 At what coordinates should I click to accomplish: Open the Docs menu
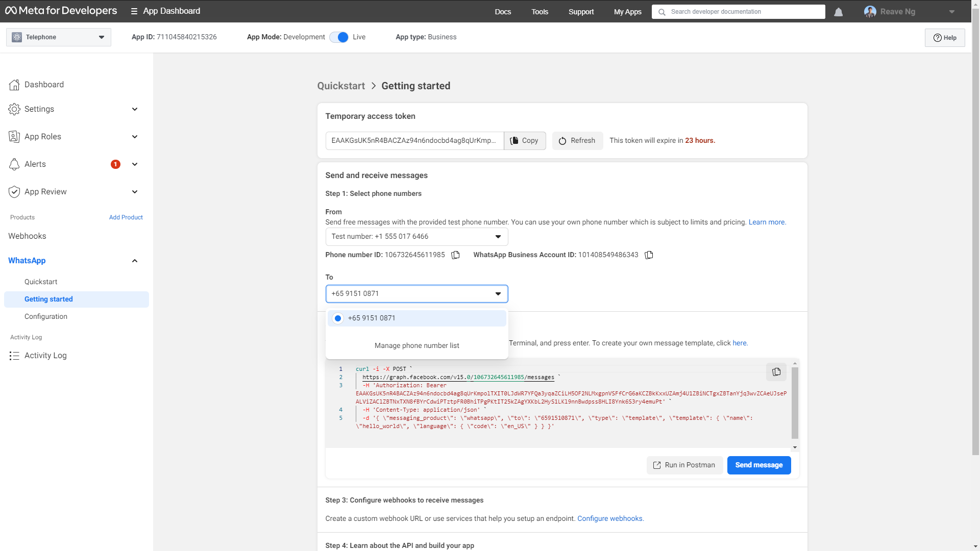point(503,12)
